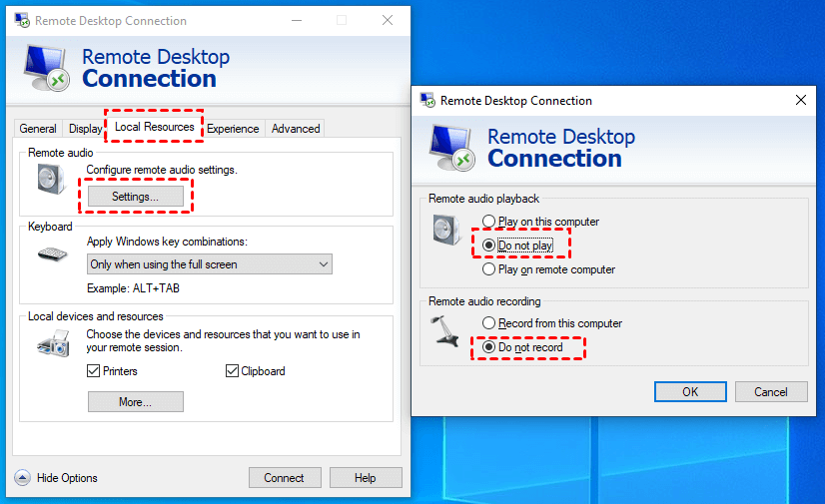This screenshot has width=825, height=504.
Task: Click the keyboard icon in Keyboard group
Action: pyautogui.click(x=53, y=254)
